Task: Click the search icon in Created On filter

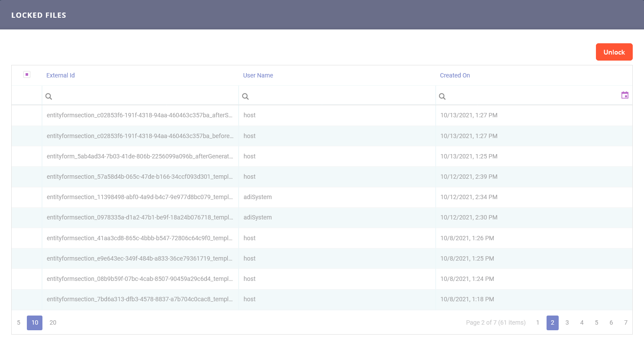Action: (442, 97)
